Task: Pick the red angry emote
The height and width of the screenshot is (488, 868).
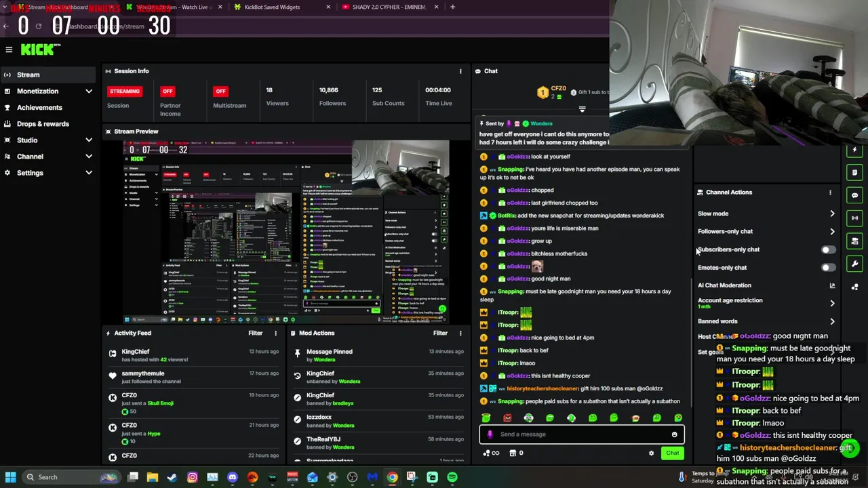Action: pos(507,418)
